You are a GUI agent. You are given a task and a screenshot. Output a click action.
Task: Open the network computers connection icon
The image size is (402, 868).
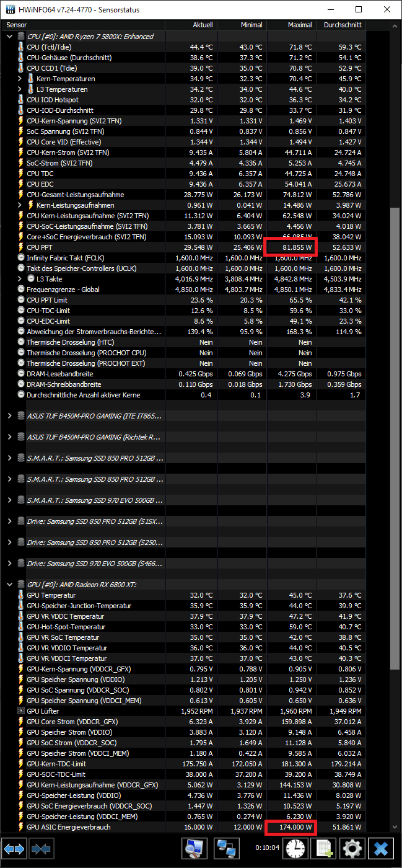[x=227, y=848]
